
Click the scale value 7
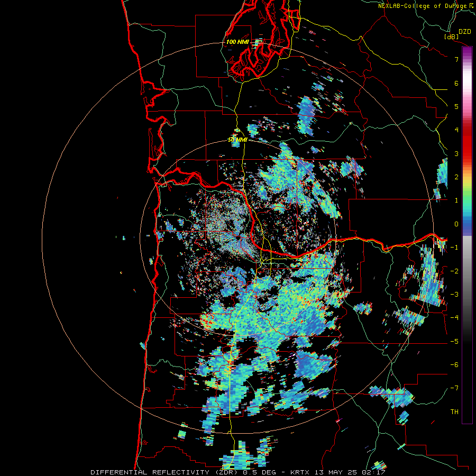(456, 59)
